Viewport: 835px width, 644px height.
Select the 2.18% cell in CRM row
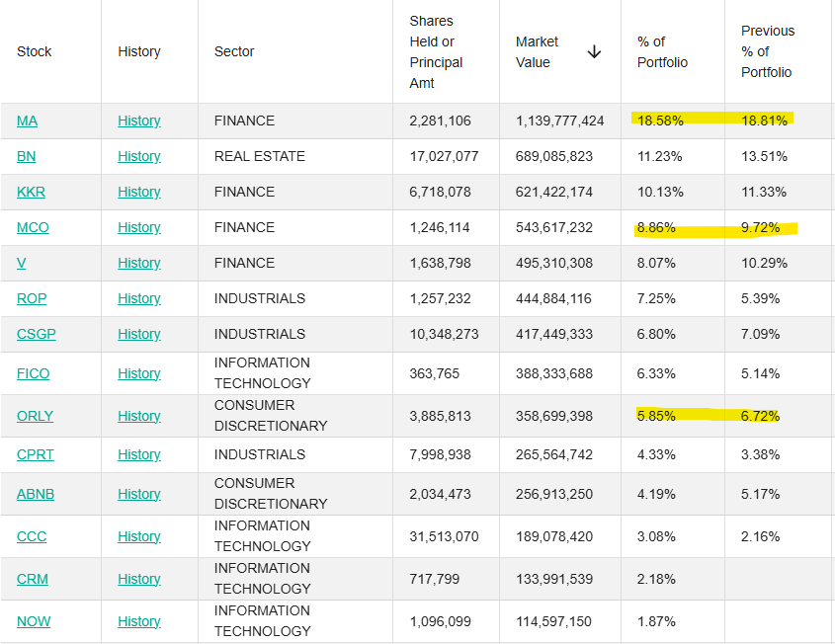[656, 579]
